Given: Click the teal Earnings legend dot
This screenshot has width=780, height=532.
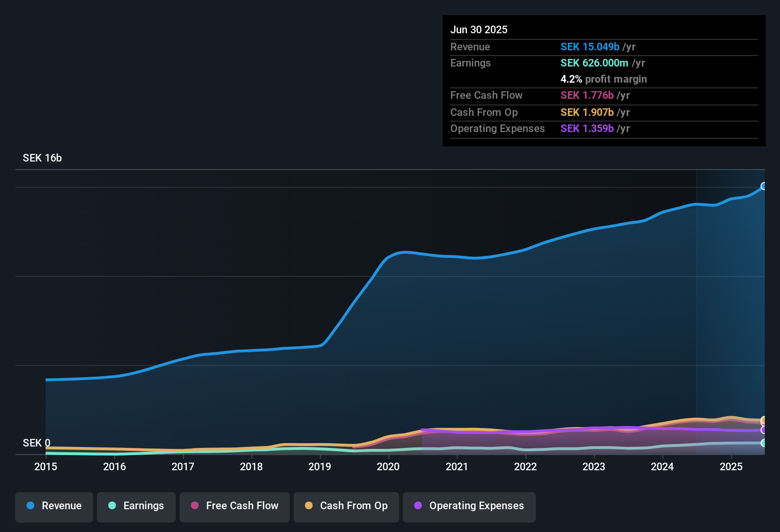Looking at the screenshot, I should coord(112,506).
